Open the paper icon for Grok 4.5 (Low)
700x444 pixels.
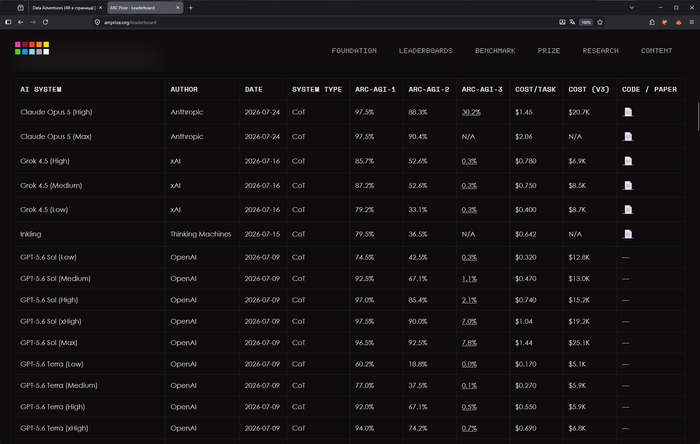point(628,210)
